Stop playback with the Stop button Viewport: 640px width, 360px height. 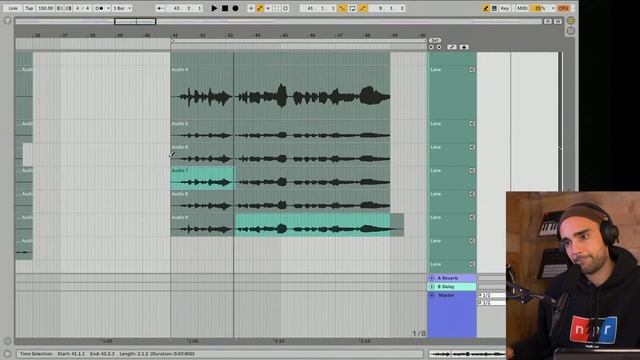(x=225, y=8)
